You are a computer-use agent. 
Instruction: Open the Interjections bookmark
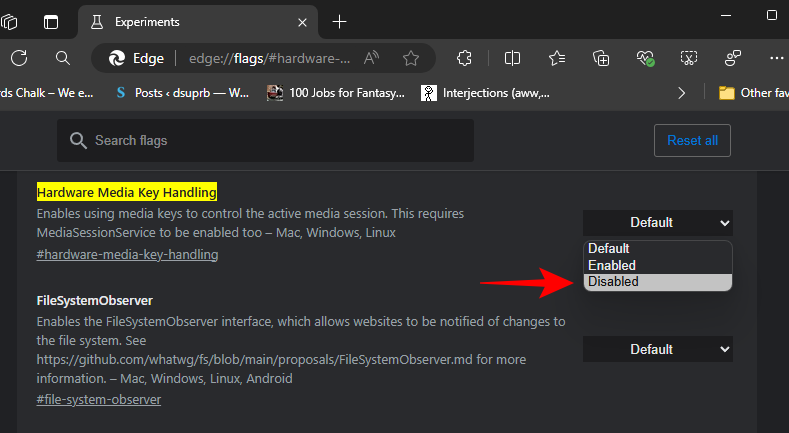485,93
